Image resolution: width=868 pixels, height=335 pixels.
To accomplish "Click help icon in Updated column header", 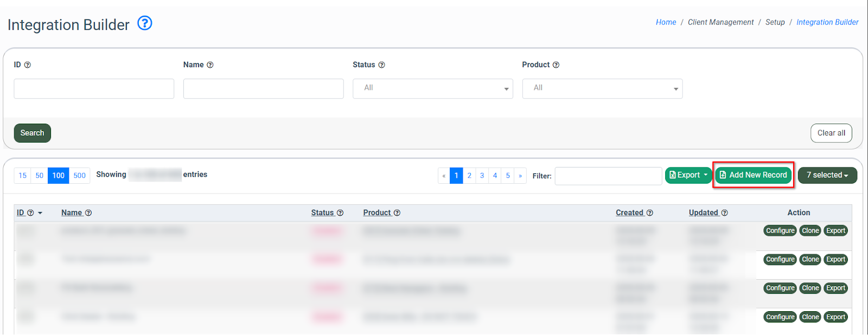I will [724, 213].
